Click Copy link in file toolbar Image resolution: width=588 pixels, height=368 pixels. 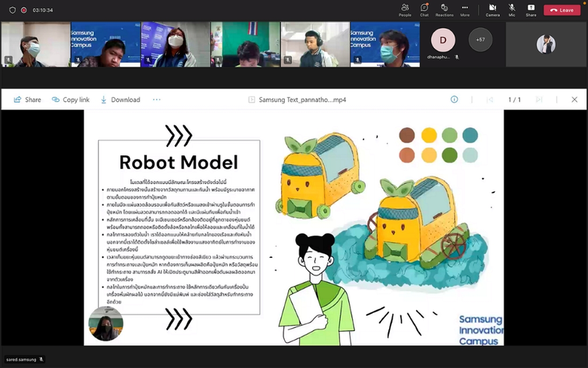click(x=70, y=100)
